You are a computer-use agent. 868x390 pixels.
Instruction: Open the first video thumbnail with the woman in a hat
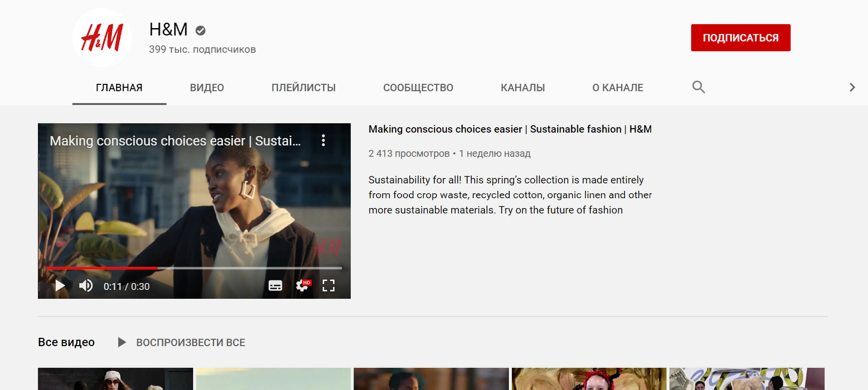[x=115, y=379]
